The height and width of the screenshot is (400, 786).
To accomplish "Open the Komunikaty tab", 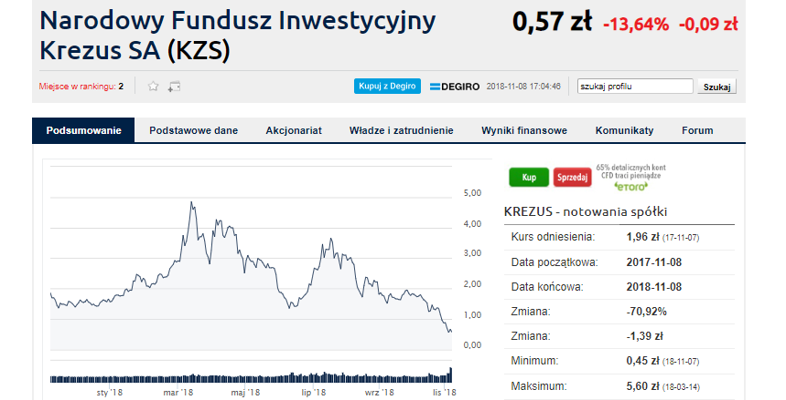I will click(625, 130).
